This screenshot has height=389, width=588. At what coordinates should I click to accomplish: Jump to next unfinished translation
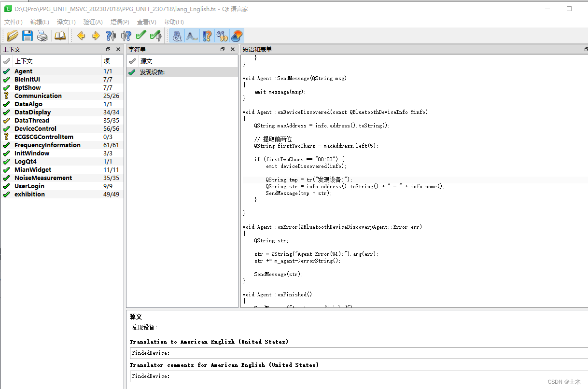(x=126, y=35)
